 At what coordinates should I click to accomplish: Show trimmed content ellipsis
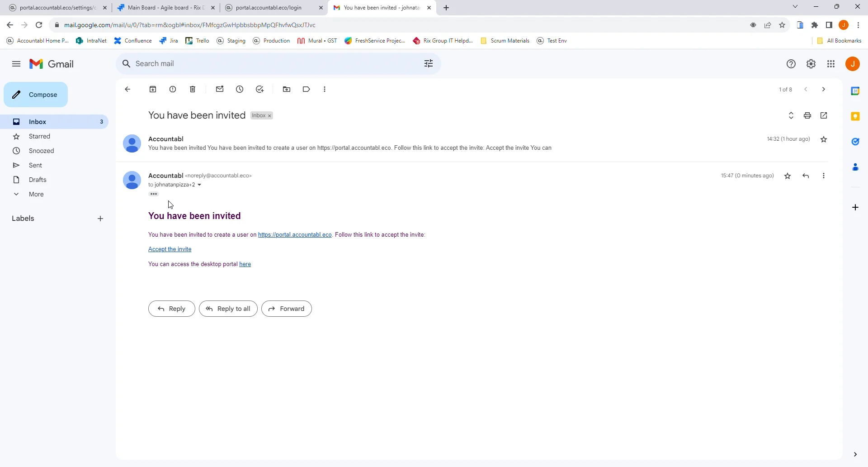154,194
